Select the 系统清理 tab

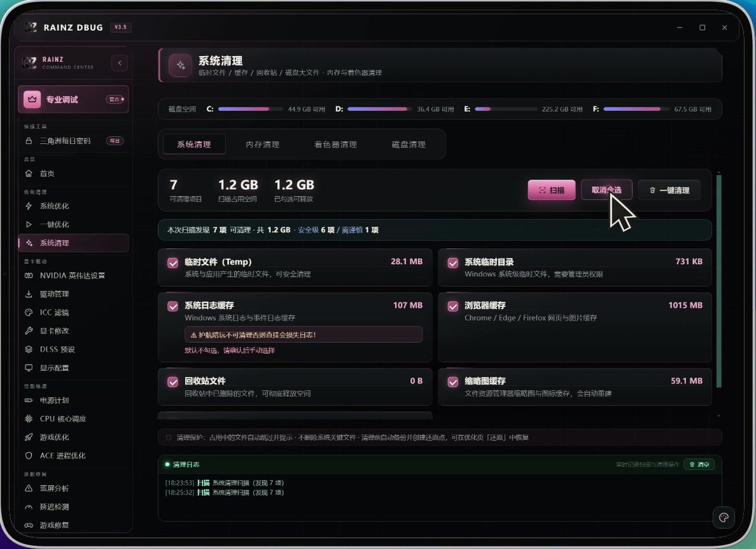[x=194, y=145]
